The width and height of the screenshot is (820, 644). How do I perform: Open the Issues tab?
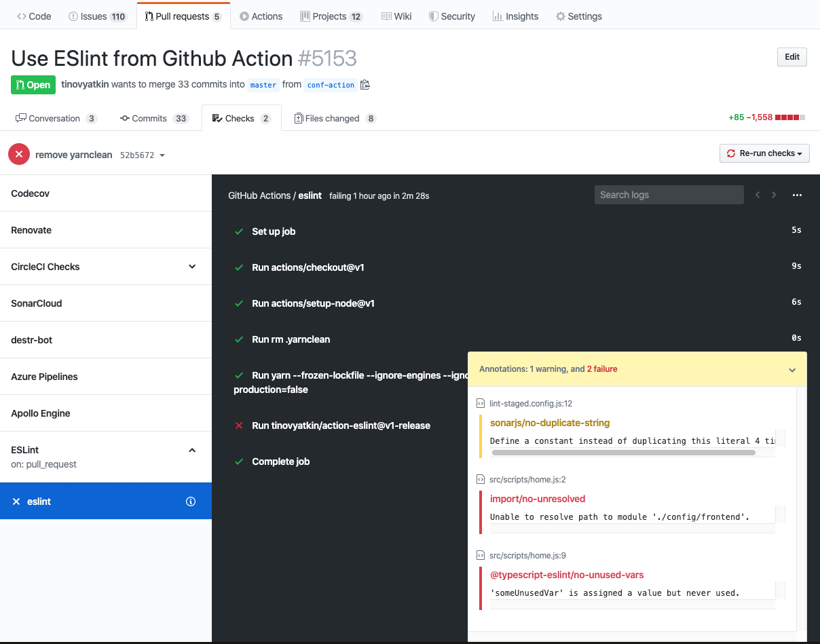click(x=98, y=16)
